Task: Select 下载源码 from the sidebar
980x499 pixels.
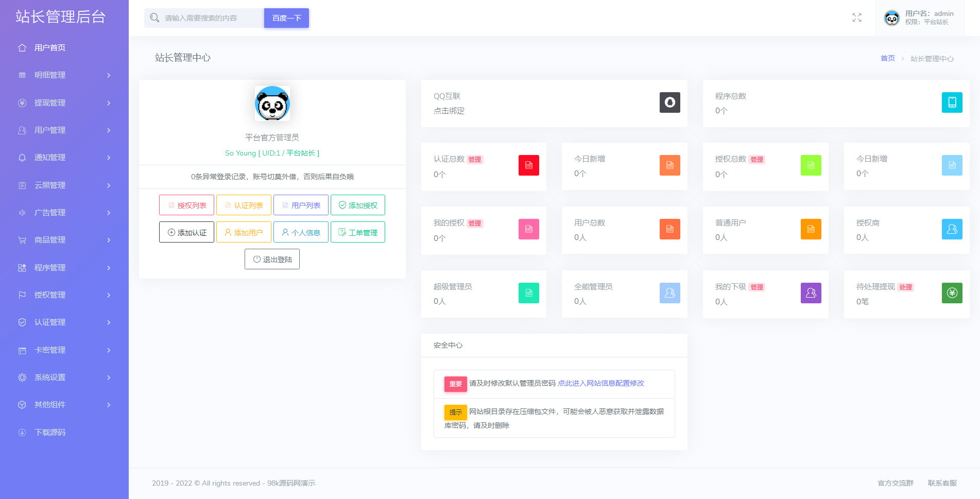Action: pyautogui.click(x=50, y=433)
